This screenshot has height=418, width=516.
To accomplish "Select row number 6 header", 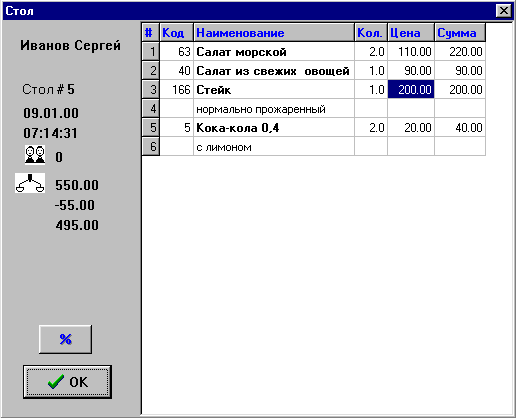I will click(x=151, y=147).
